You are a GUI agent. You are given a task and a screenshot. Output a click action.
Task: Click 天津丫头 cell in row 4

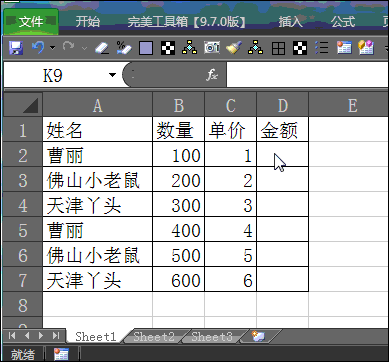coord(97,204)
